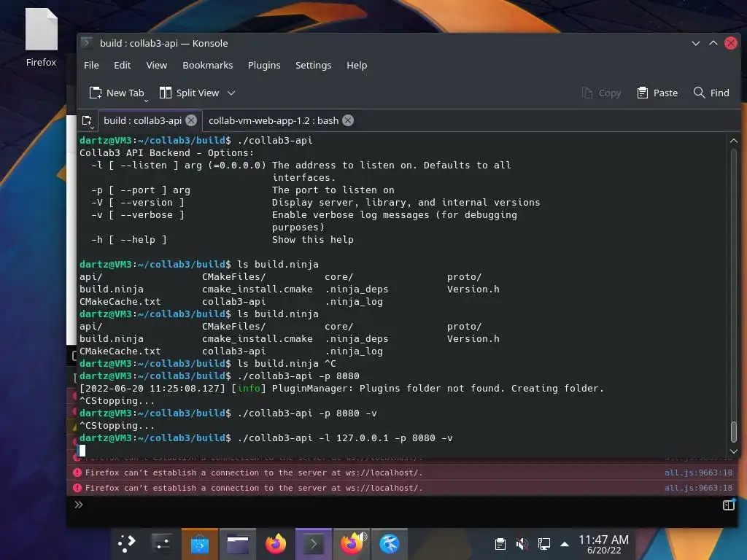Click the Firefox console prompt chevrons
Image resolution: width=747 pixels, height=560 pixels.
tap(79, 505)
